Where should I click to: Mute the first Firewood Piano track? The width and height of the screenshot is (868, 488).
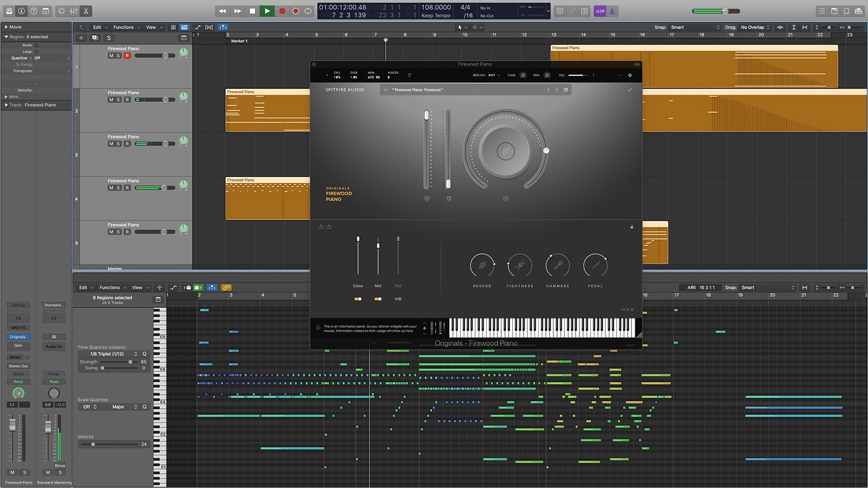point(110,55)
